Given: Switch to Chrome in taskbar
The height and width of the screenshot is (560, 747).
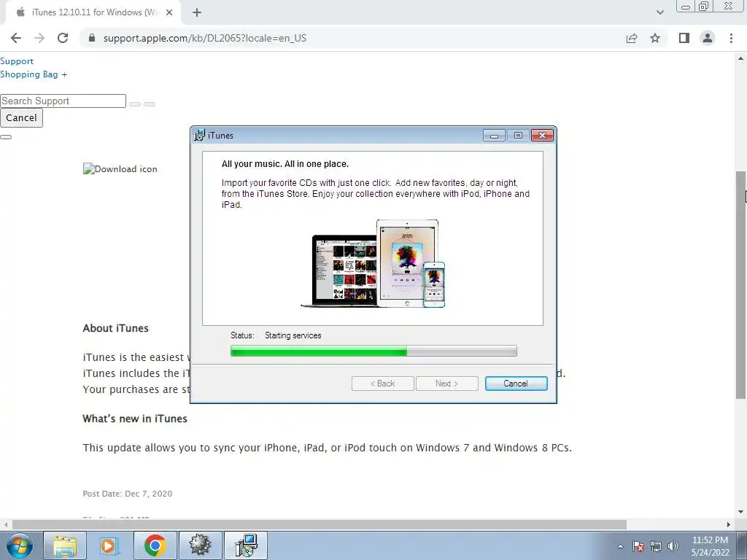Looking at the screenshot, I should point(155,545).
